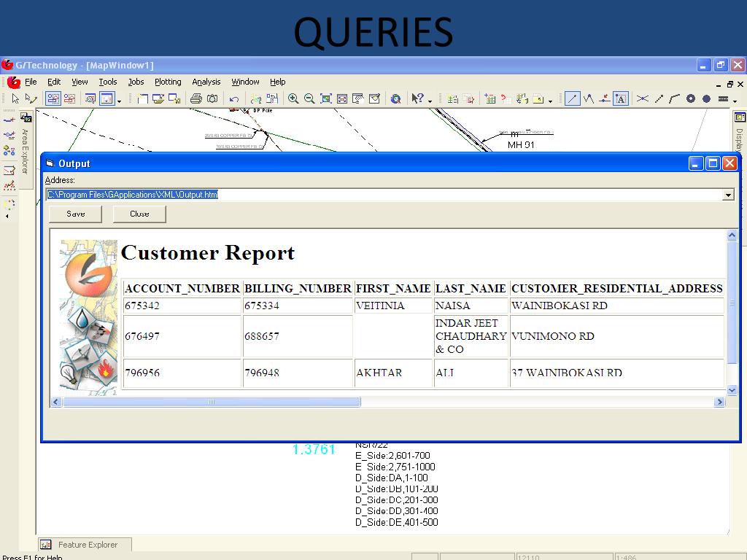Image resolution: width=747 pixels, height=560 pixels.
Task: Select the straight line drawing tool
Action: [x=572, y=98]
